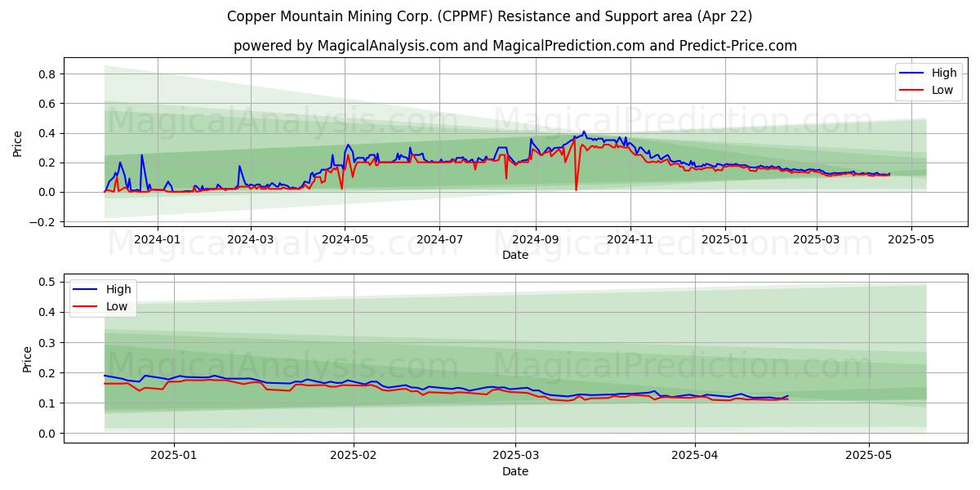Viewport: 980px width, 490px height.
Task: Click the 0.8 y-axis value on top chart
Action: click(47, 74)
